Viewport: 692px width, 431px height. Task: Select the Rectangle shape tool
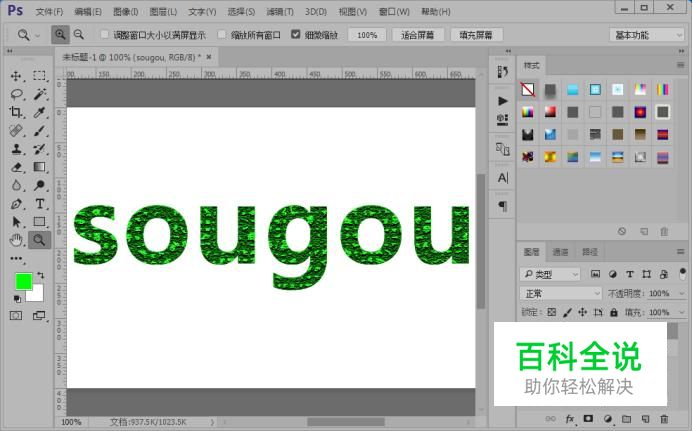tap(39, 221)
